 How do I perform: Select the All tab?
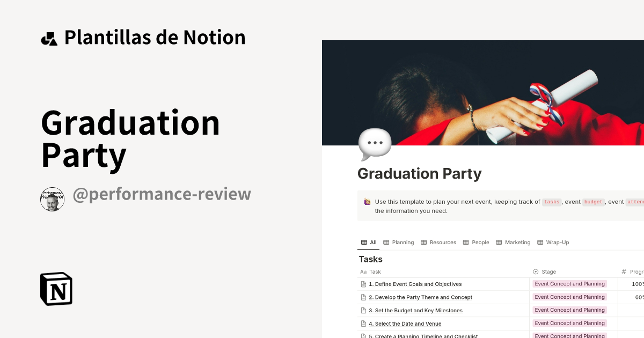(x=372, y=242)
